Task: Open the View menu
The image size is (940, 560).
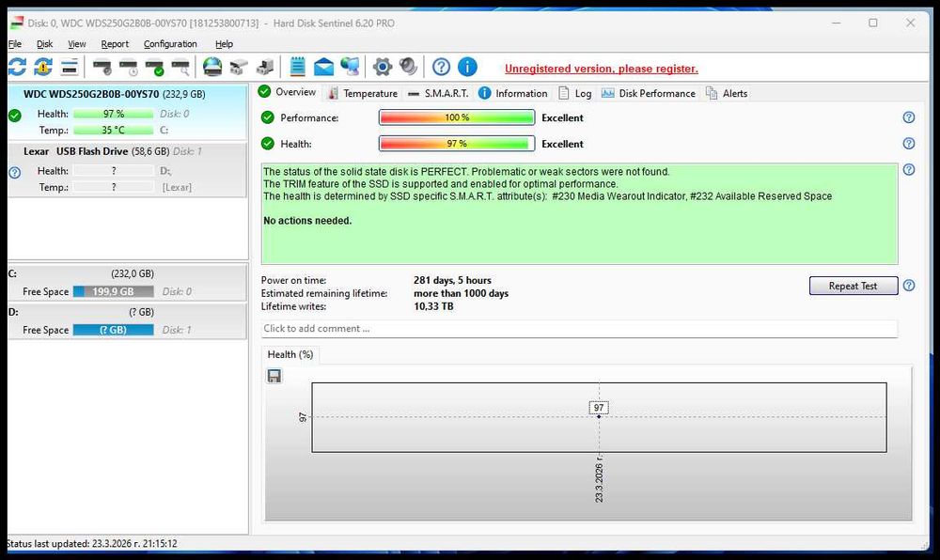Action: tap(77, 44)
